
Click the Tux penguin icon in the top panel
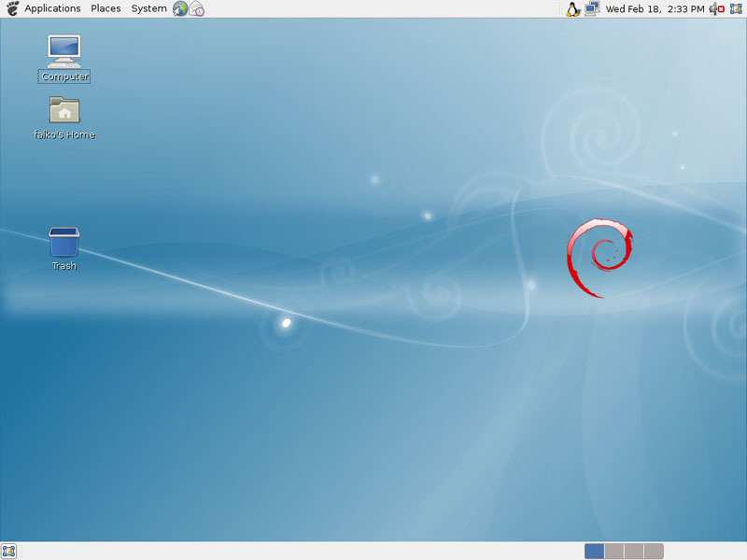point(572,9)
